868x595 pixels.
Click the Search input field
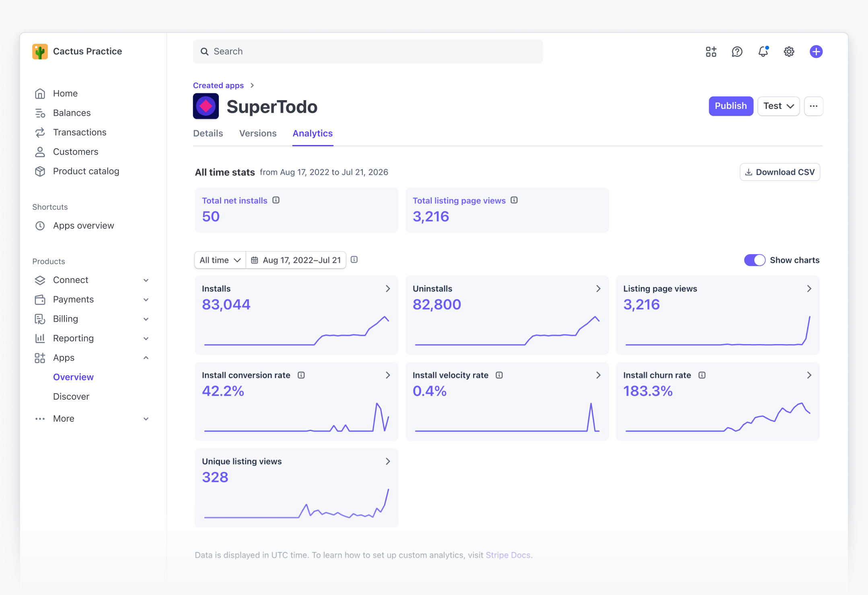point(368,51)
